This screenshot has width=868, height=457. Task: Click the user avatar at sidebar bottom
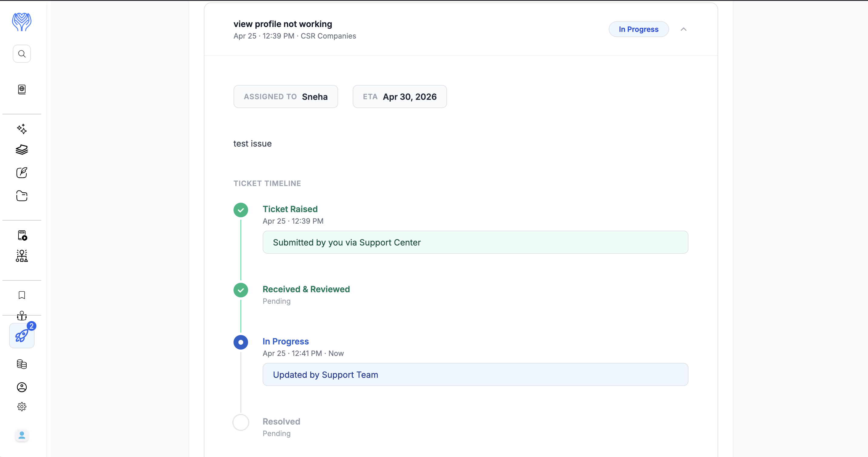click(x=22, y=435)
